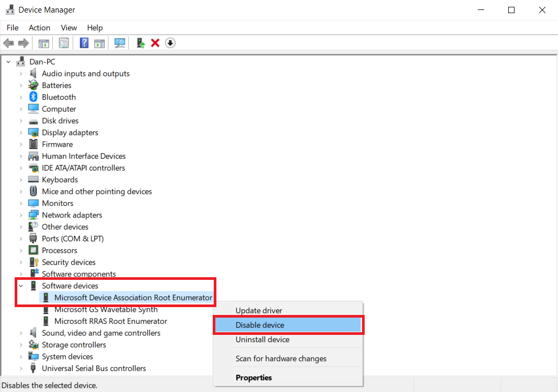
Task: Toggle the action pane toolbar icon
Action: pyautogui.click(x=100, y=43)
